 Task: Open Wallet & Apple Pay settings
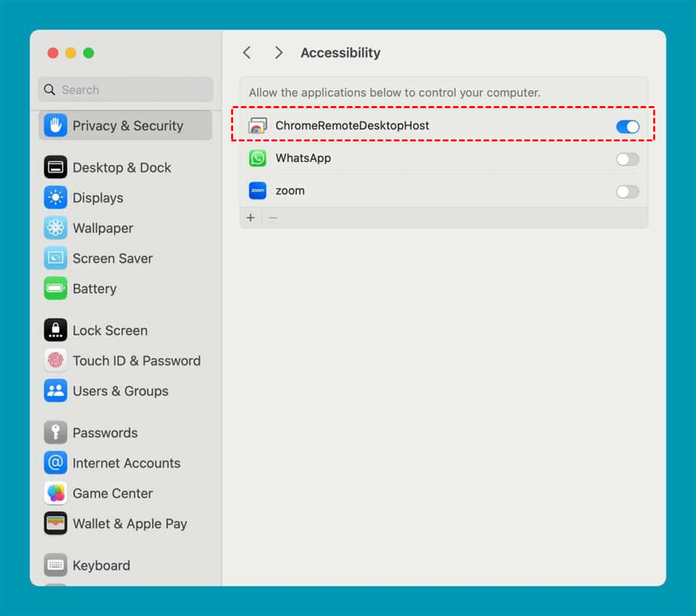pyautogui.click(x=126, y=523)
